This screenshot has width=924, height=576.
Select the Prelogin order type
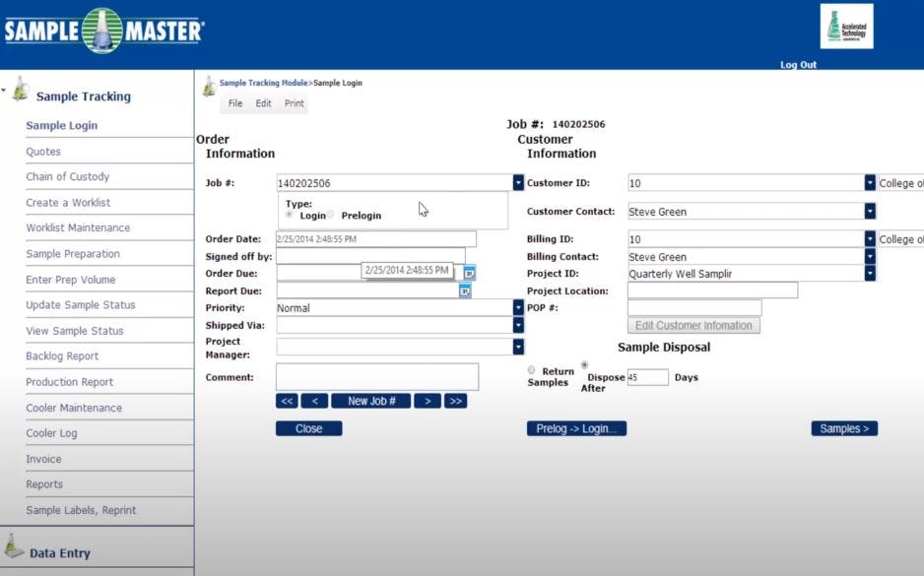[x=330, y=214]
